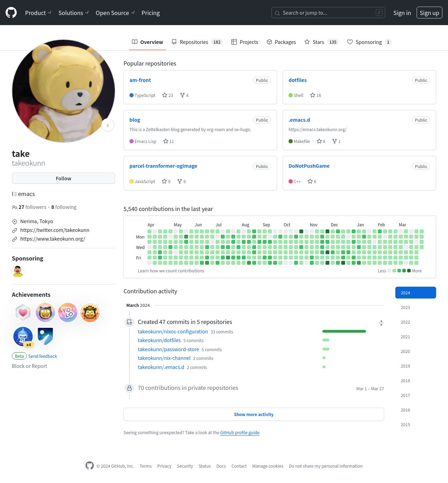Viewport: 448px width, 483px height.
Task: Click the nixos-configuration 33 commits progress bar
Action: (x=344, y=331)
